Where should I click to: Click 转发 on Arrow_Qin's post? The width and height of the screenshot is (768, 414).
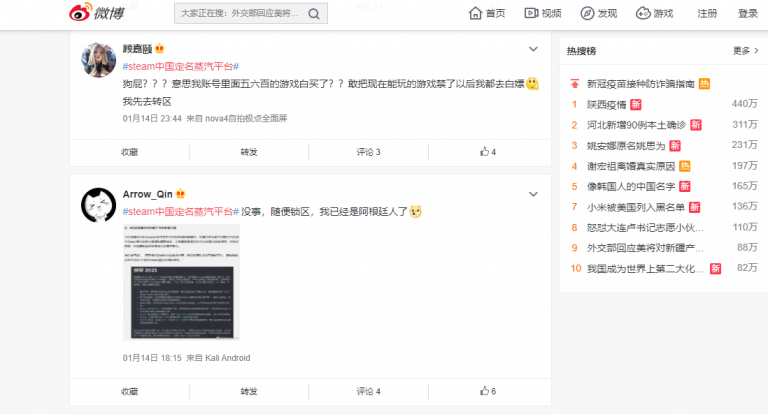click(249, 391)
